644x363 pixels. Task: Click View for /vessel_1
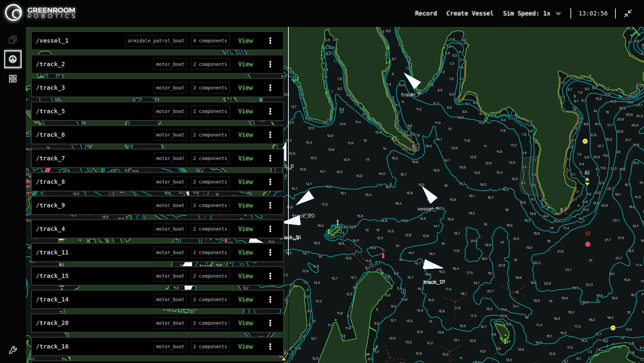(245, 41)
